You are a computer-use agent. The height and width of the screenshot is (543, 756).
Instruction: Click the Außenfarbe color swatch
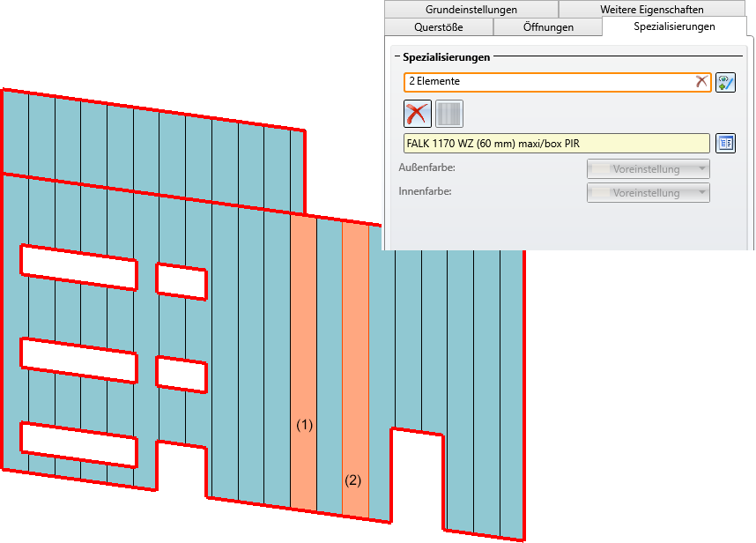click(x=601, y=168)
